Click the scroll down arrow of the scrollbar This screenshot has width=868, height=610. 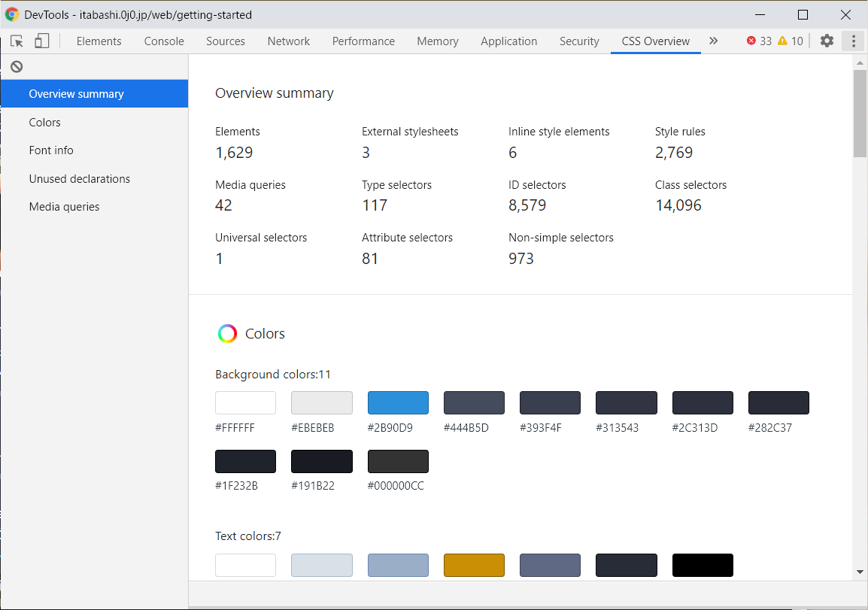(x=860, y=572)
